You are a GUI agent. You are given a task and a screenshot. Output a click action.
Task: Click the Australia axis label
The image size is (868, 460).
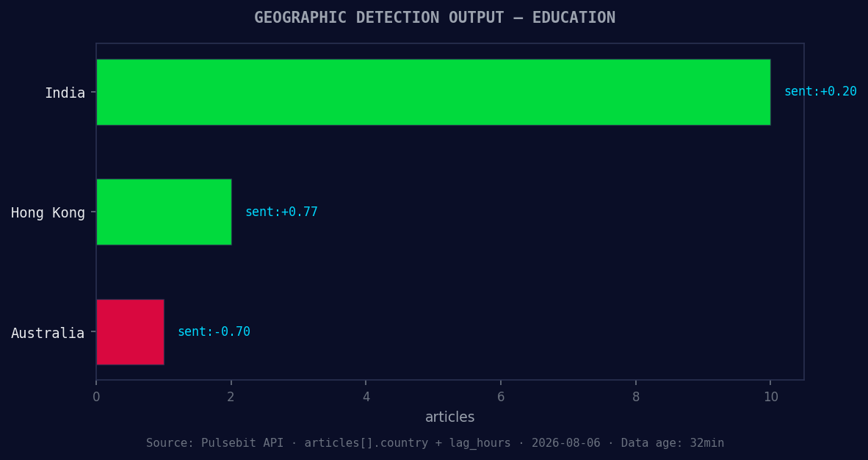pyautogui.click(x=48, y=333)
